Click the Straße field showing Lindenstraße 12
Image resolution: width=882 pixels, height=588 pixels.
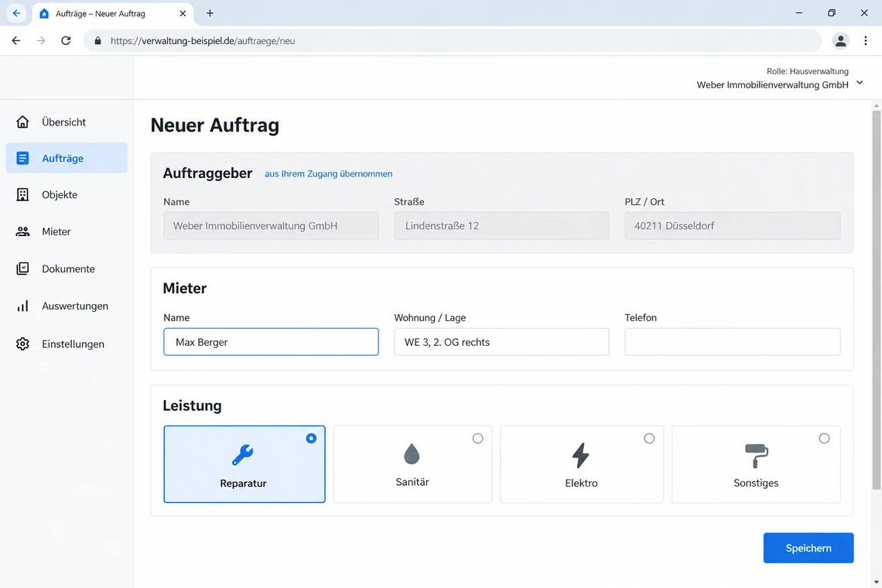[502, 226]
